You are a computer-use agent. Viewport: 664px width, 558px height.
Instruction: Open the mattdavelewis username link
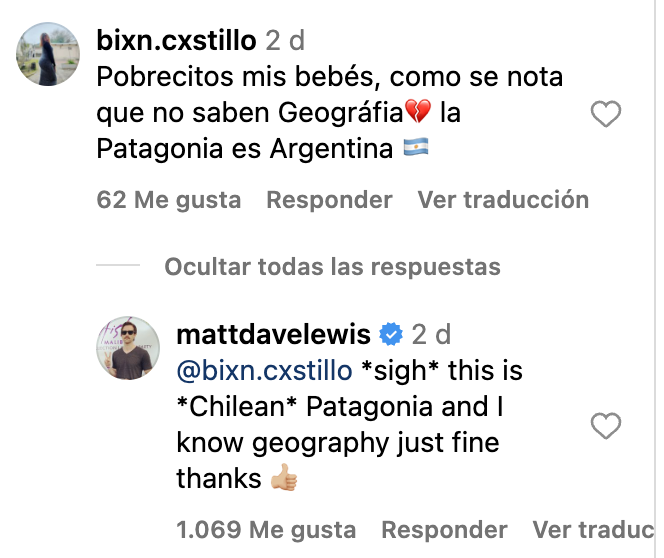click(x=273, y=333)
